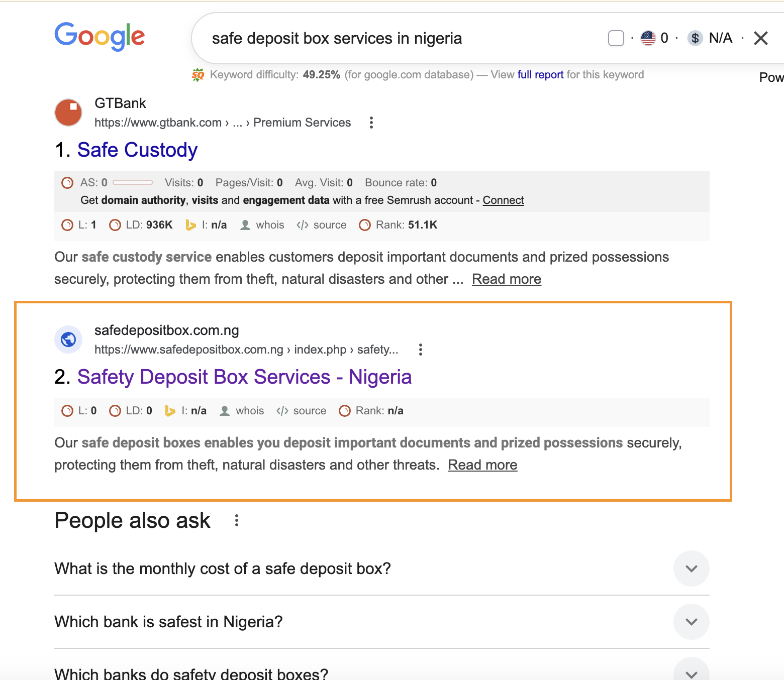
Task: Open three-dot menu for GTBank result
Action: 371,123
